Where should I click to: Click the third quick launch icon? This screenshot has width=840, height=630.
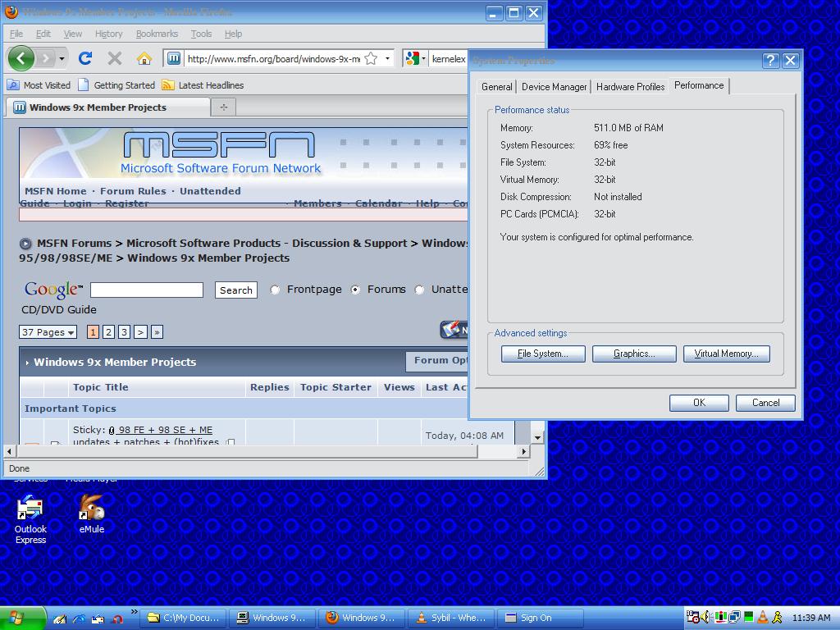98,619
